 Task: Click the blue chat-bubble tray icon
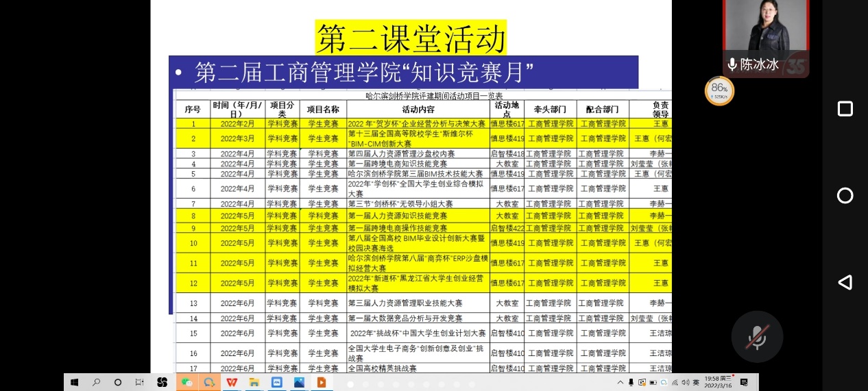[x=664, y=382]
